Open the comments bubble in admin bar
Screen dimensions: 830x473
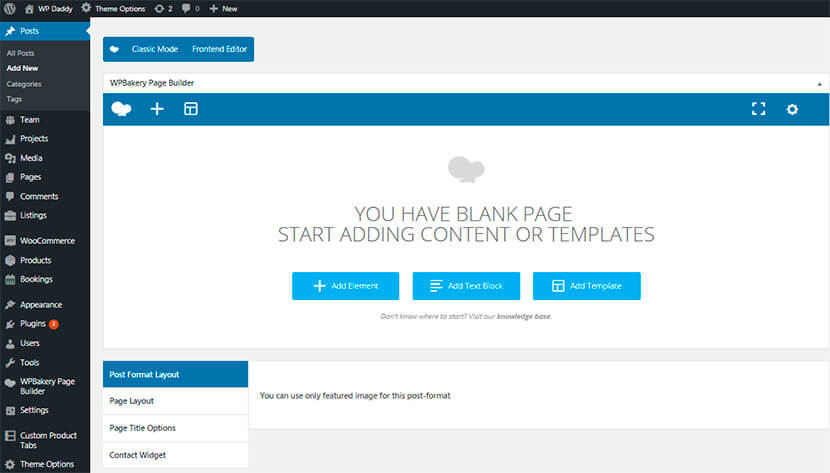tap(186, 8)
